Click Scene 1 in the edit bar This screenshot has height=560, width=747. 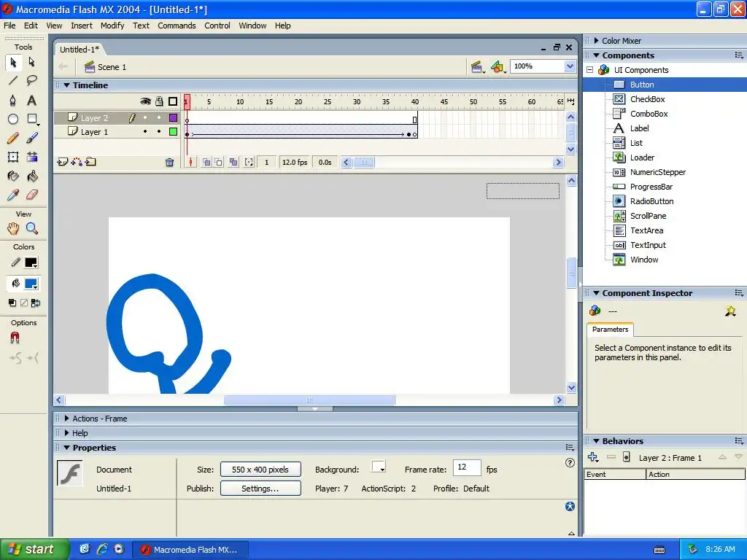[x=106, y=67]
